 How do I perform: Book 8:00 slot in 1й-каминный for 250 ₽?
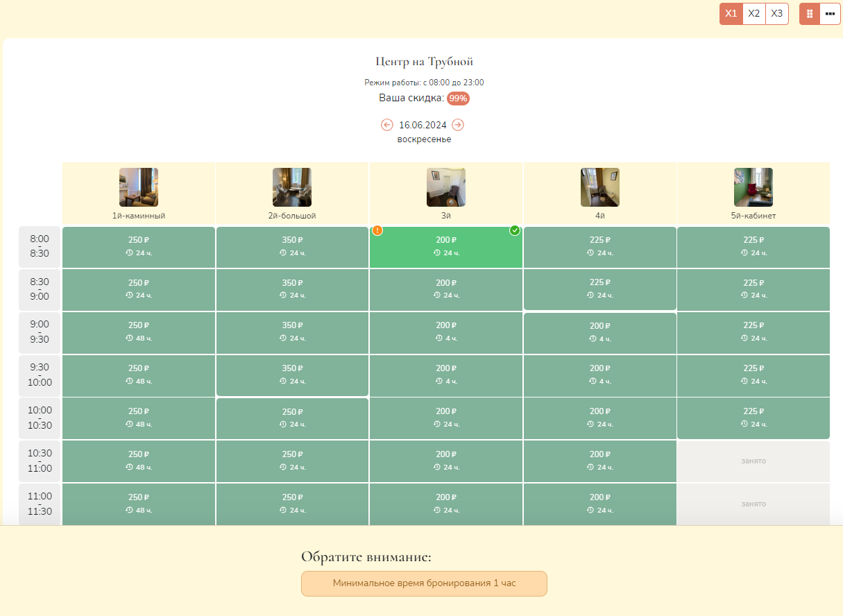pyautogui.click(x=139, y=247)
